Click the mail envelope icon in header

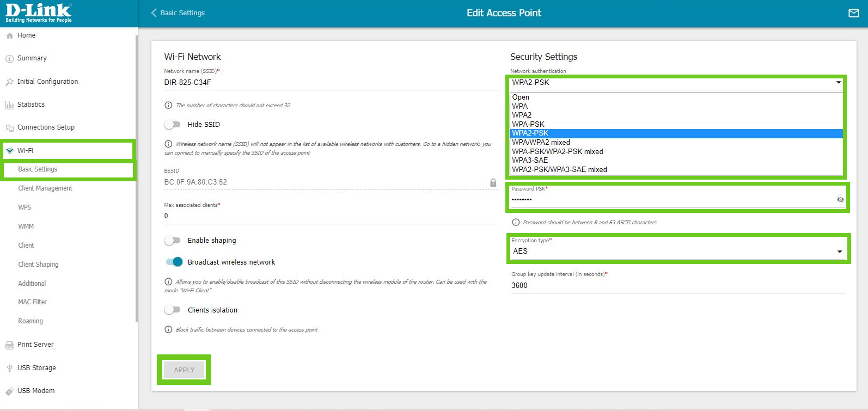[853, 13]
